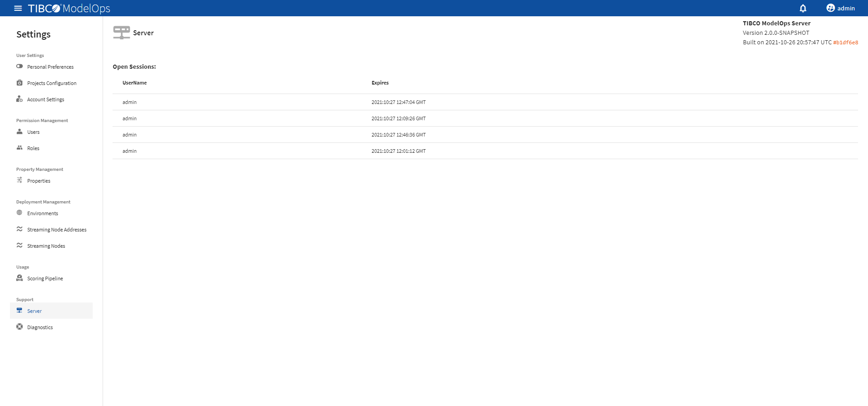Click the Projects Configuration icon
This screenshot has height=406, width=868.
19,83
